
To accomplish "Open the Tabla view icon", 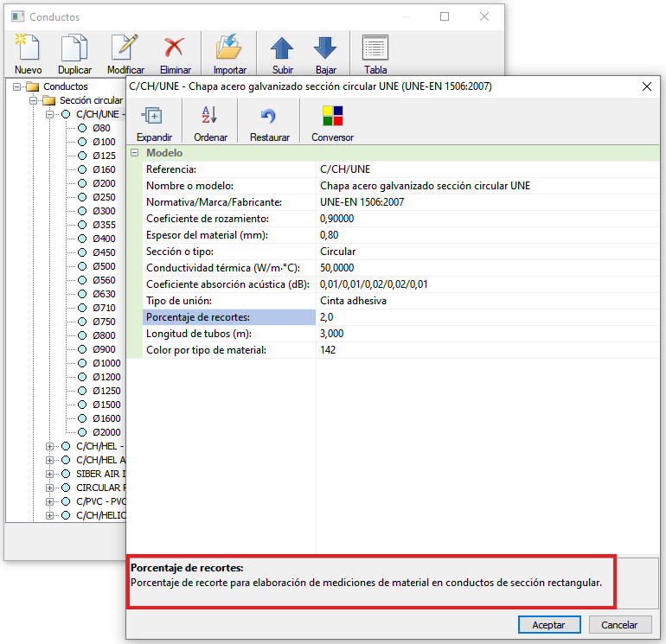I will (x=375, y=48).
